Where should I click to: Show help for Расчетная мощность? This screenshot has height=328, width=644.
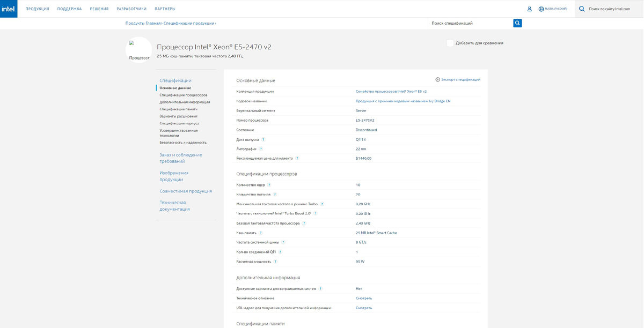[275, 262]
